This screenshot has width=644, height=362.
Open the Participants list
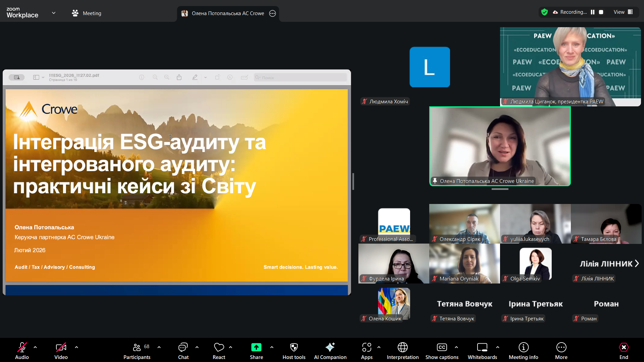[137, 350]
